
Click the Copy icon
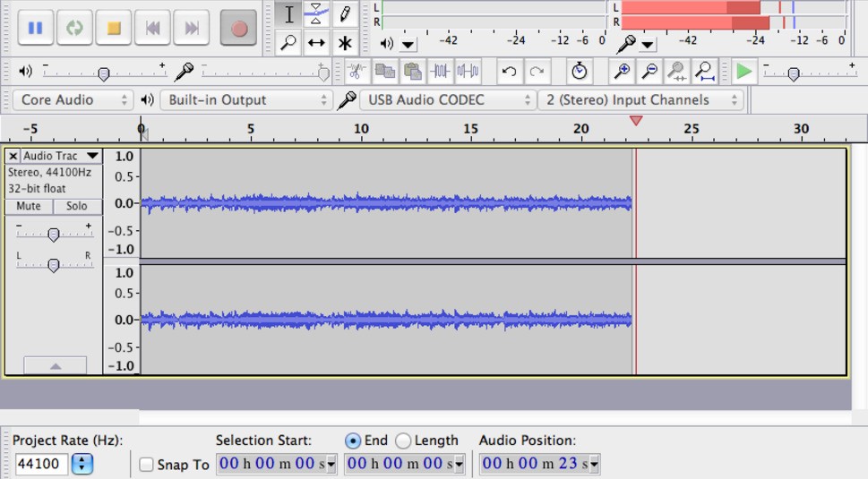click(x=384, y=72)
